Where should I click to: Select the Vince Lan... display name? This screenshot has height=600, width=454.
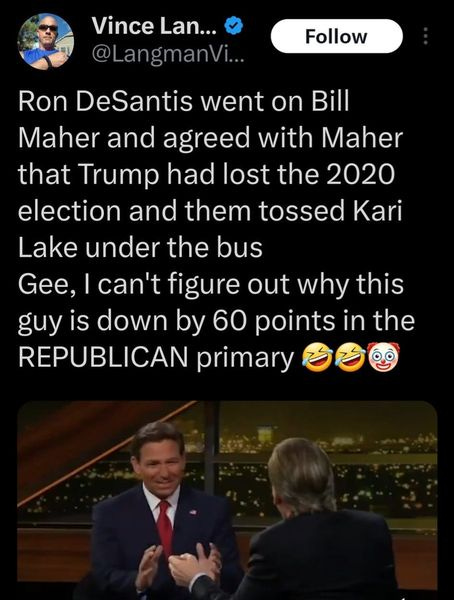click(x=155, y=26)
